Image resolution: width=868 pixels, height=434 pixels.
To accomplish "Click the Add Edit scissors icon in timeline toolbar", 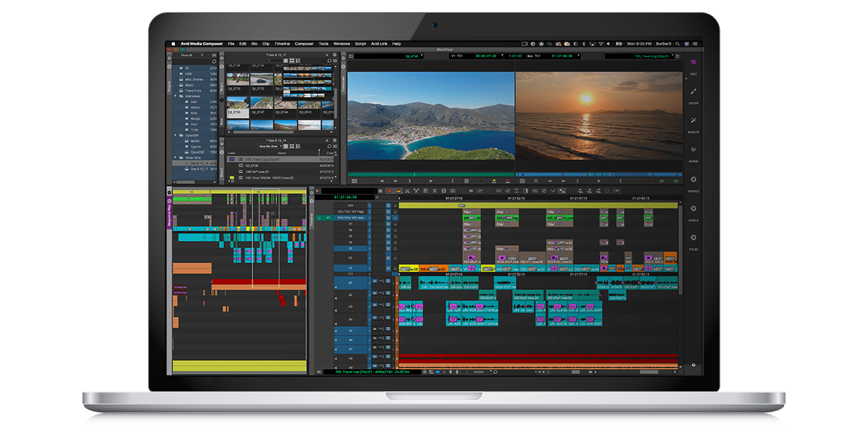I will pos(416,190).
